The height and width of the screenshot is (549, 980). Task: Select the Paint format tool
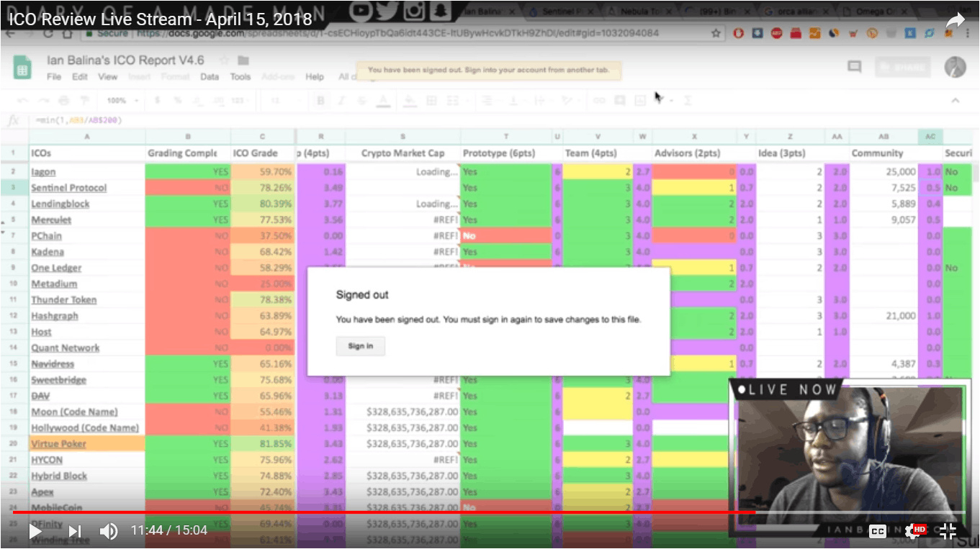[x=84, y=101]
